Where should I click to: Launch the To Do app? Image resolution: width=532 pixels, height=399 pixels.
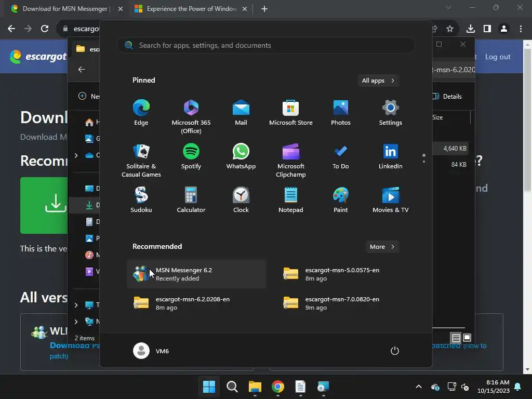[341, 157]
